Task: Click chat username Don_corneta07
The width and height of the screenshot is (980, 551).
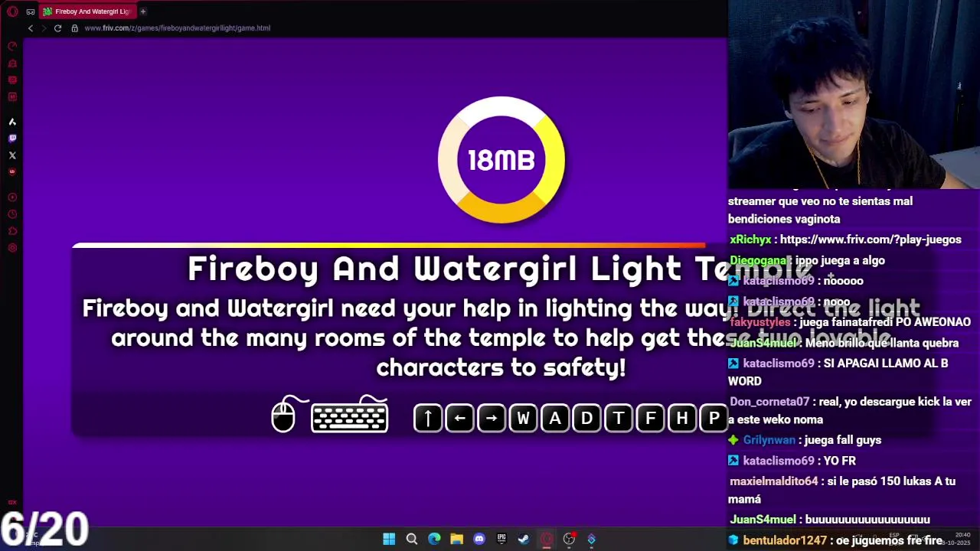Action: [x=769, y=402]
